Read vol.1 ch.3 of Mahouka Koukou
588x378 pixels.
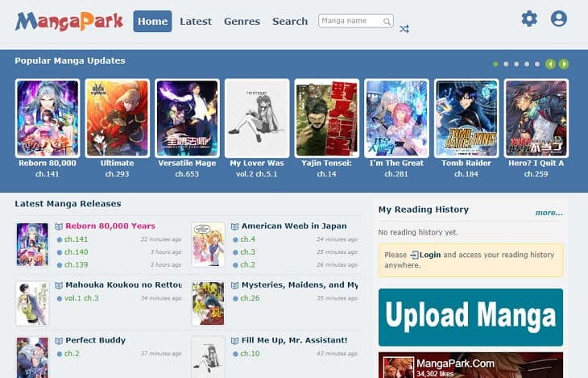pos(81,298)
